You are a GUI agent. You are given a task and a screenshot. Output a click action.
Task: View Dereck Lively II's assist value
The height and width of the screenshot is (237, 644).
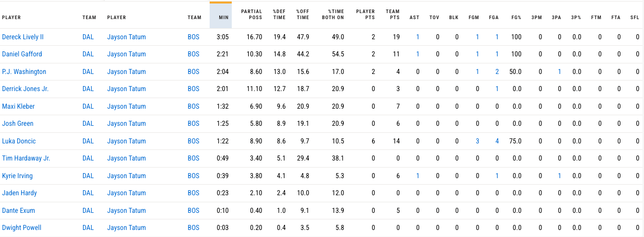click(418, 37)
